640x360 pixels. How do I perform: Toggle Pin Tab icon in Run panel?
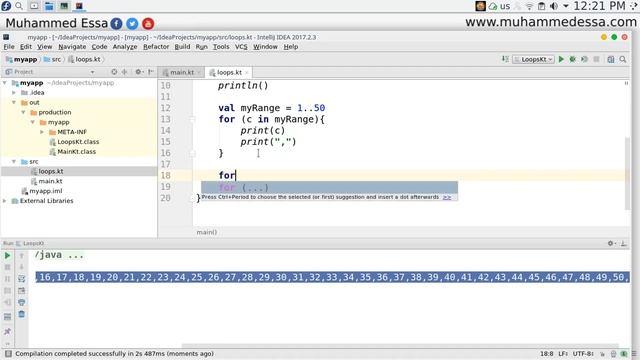(7, 331)
